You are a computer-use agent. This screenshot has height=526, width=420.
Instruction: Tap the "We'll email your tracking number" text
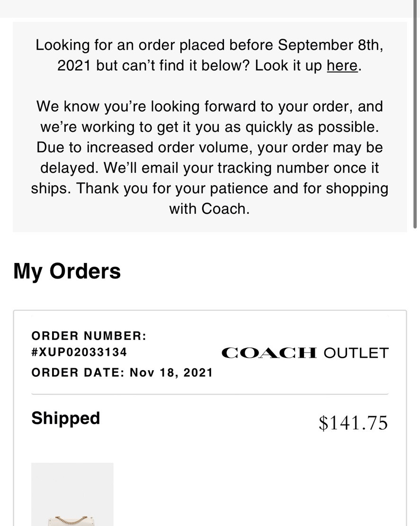coord(241,168)
